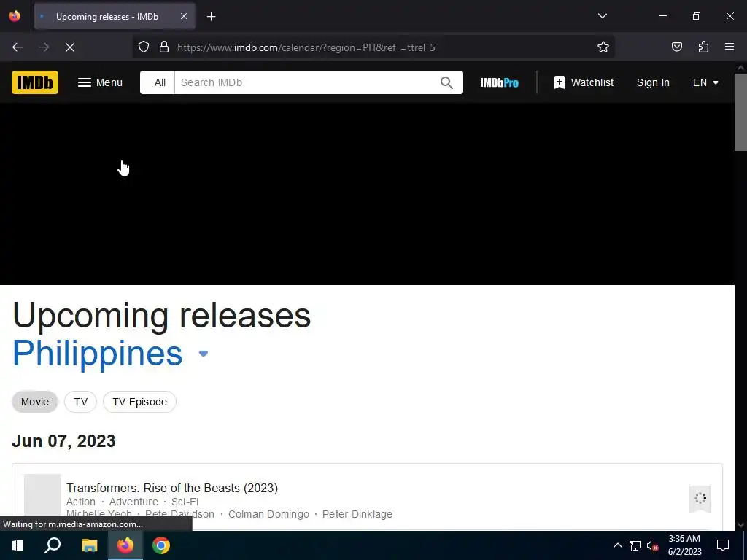Click the Jun 07, 2023 date heading
The width and height of the screenshot is (747, 560).
click(x=63, y=441)
